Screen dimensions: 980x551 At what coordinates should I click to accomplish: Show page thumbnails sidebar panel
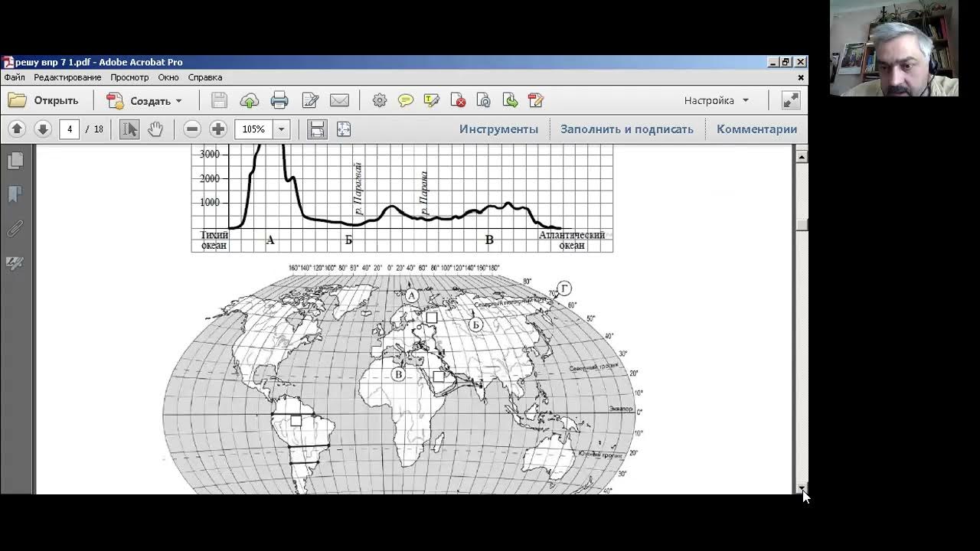[15, 161]
